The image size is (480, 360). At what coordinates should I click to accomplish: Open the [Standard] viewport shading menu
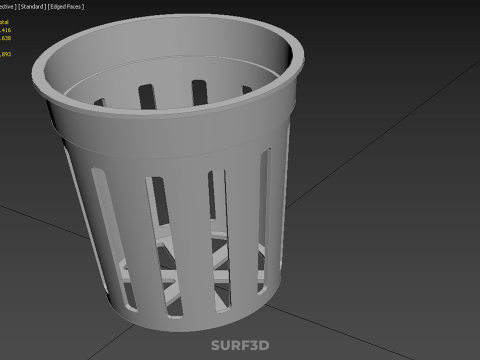(32, 7)
